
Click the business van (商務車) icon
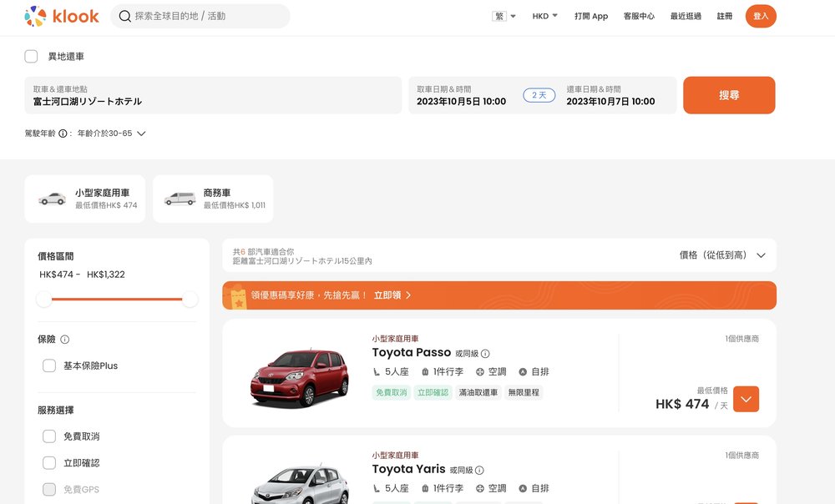180,199
